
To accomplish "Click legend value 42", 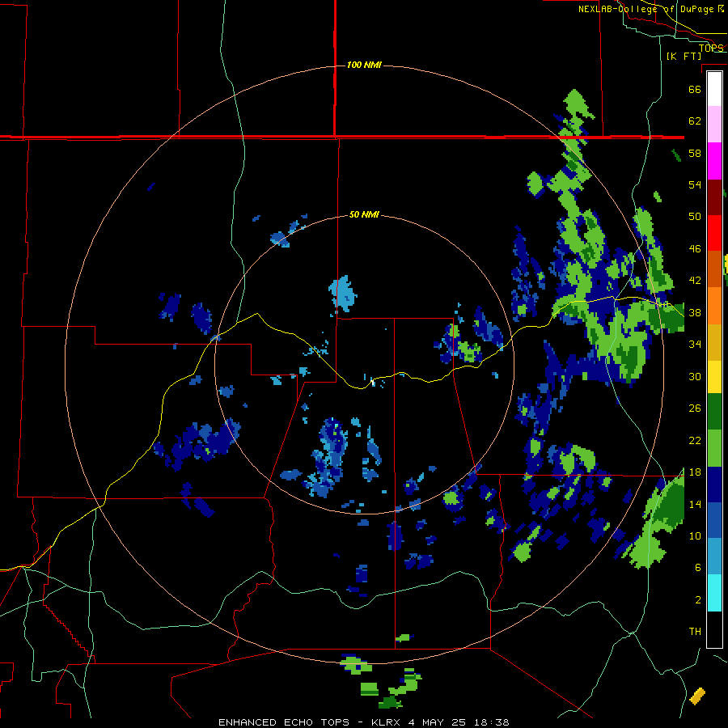I will [695, 281].
